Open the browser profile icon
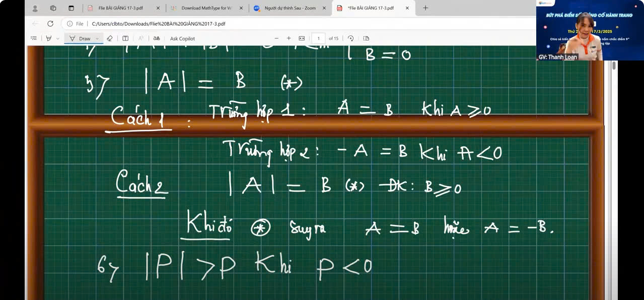This screenshot has height=300, width=644. click(x=35, y=8)
